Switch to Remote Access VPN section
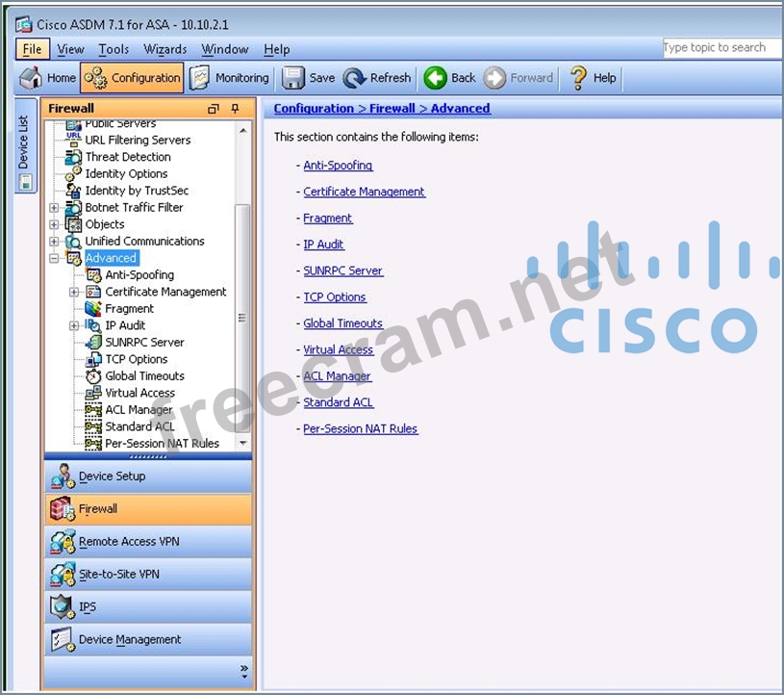 [129, 542]
